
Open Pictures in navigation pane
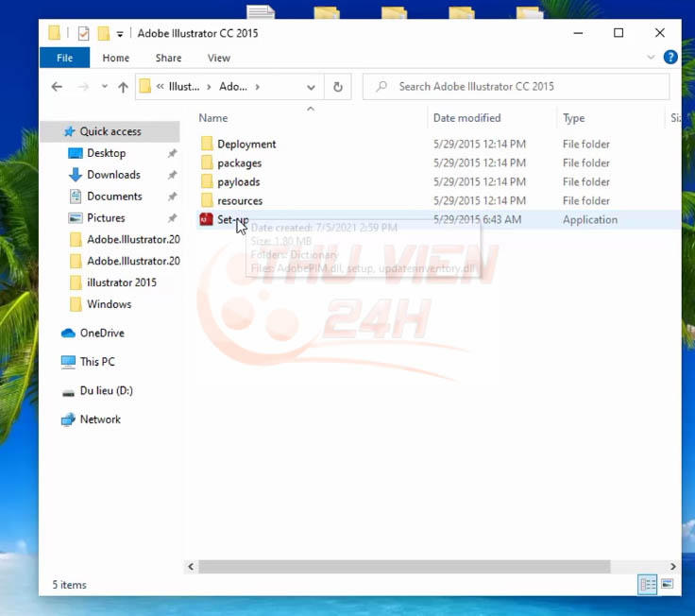(x=106, y=217)
